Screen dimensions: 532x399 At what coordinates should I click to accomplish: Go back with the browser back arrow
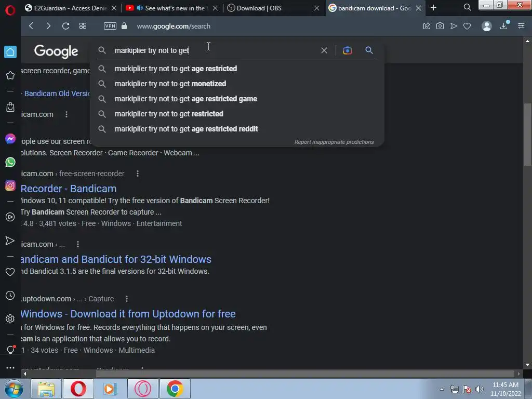click(31, 26)
